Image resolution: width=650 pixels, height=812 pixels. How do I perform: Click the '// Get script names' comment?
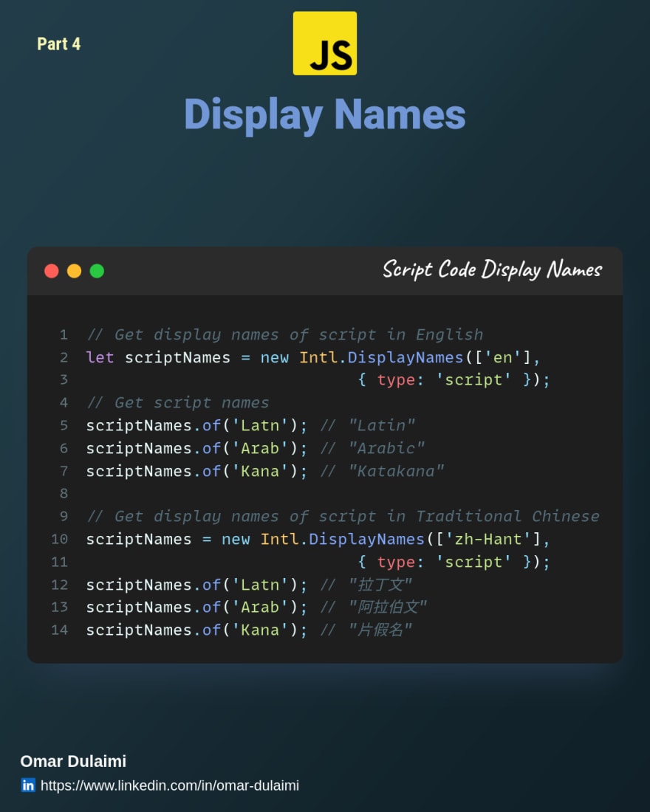click(178, 402)
